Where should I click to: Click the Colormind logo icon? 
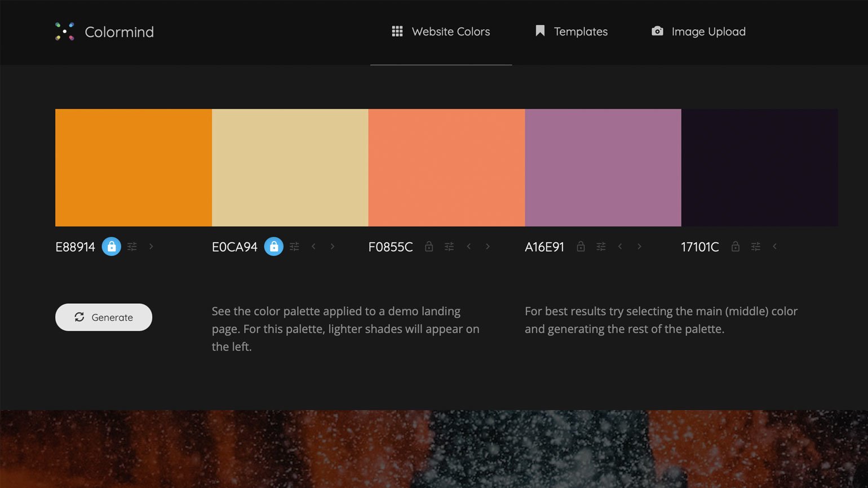click(x=65, y=32)
